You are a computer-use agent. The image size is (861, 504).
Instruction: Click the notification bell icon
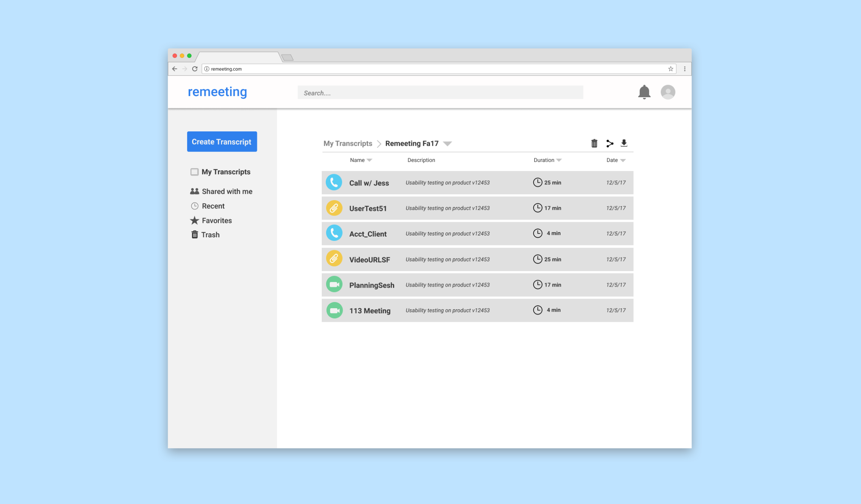point(644,92)
